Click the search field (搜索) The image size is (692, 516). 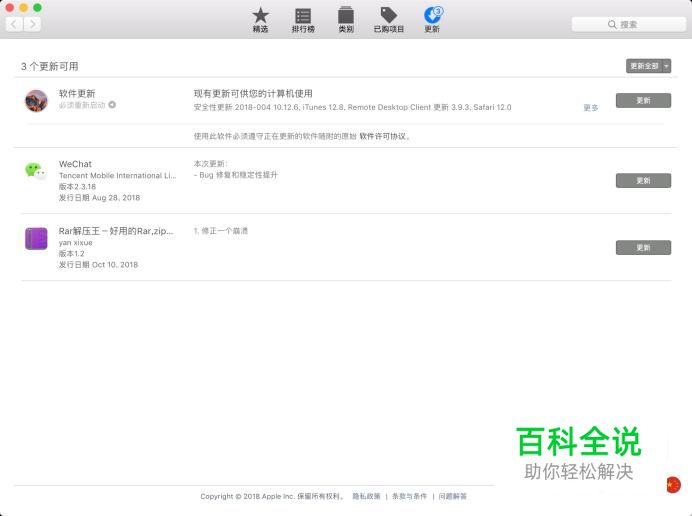pyautogui.click(x=628, y=24)
